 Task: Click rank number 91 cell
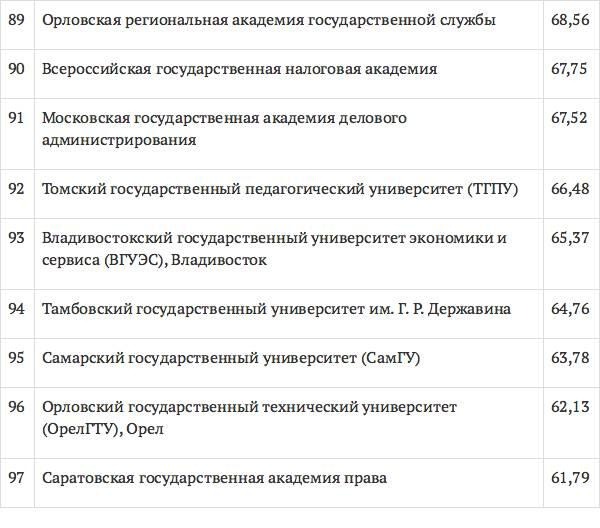16,118
